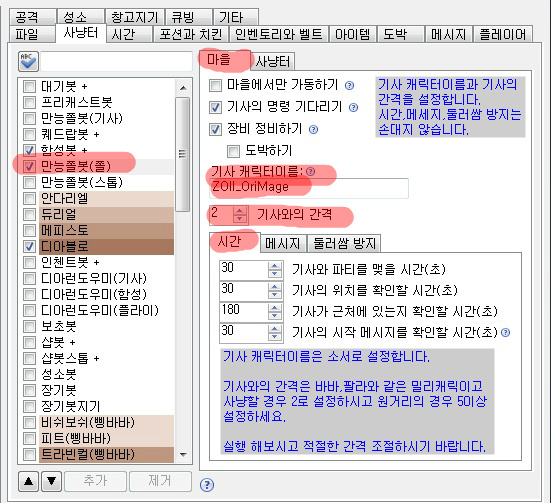
Task: Click the script list scrollbar thumb
Action: tap(182, 154)
